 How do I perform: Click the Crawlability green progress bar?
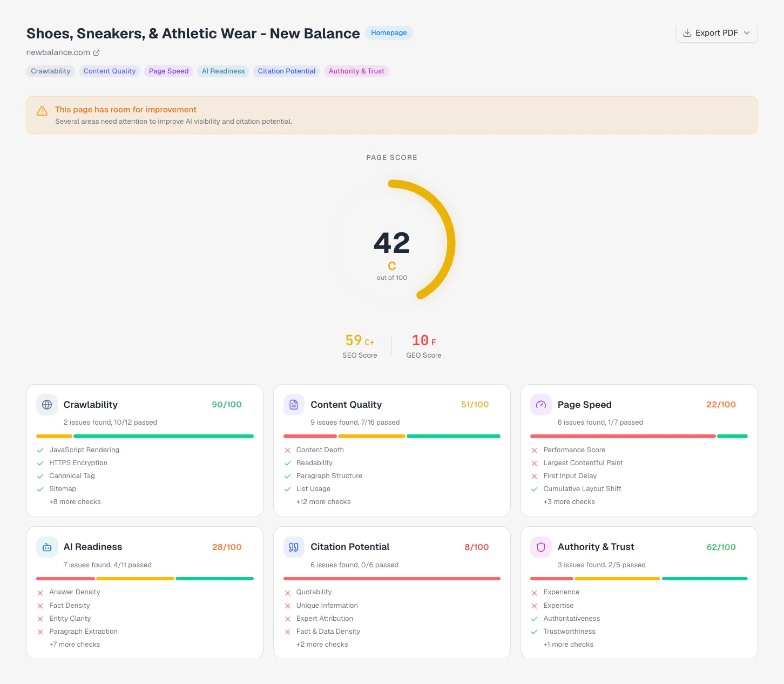(164, 436)
